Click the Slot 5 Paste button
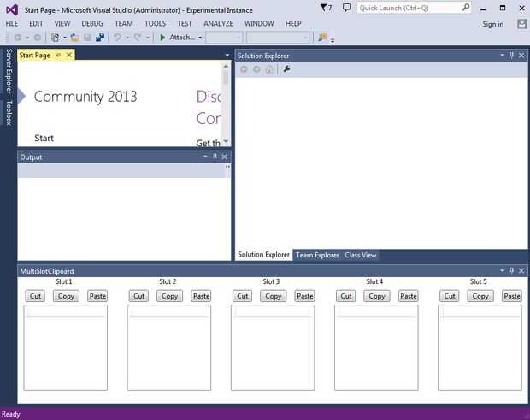The image size is (530, 420). pos(512,296)
